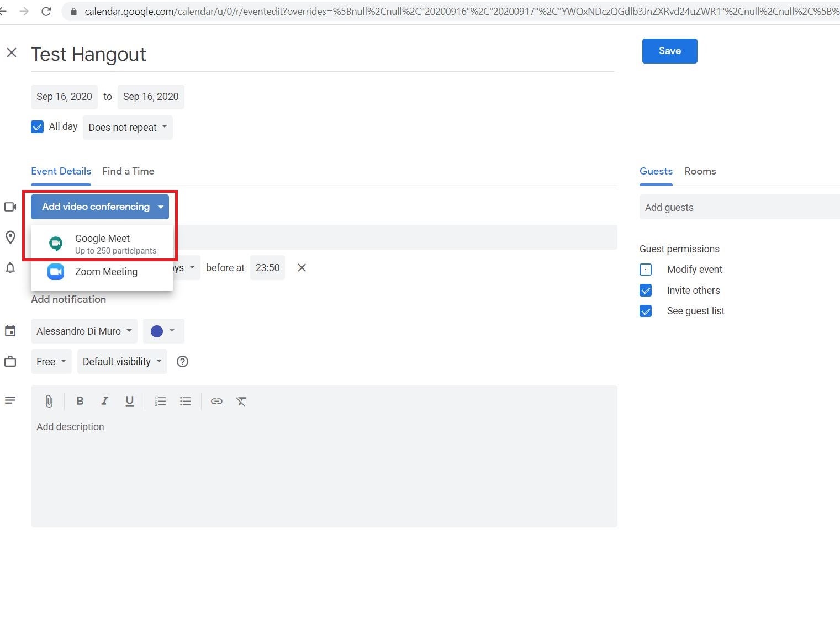Remove formatting from description text

[241, 402]
